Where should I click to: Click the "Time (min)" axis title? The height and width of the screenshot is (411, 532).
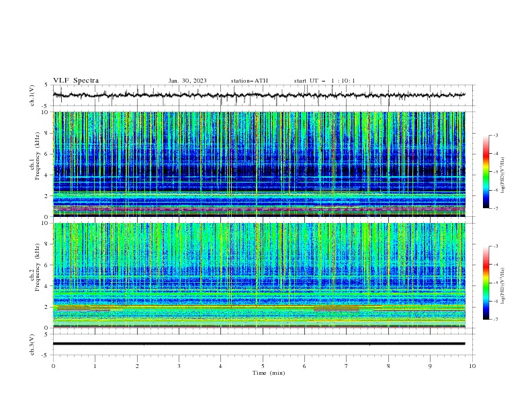point(269,373)
